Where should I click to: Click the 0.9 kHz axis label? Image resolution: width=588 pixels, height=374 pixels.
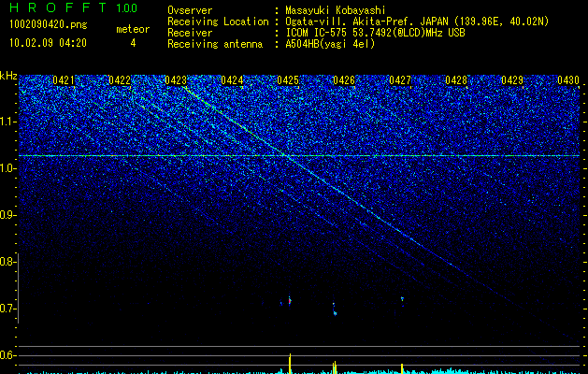click(7, 215)
